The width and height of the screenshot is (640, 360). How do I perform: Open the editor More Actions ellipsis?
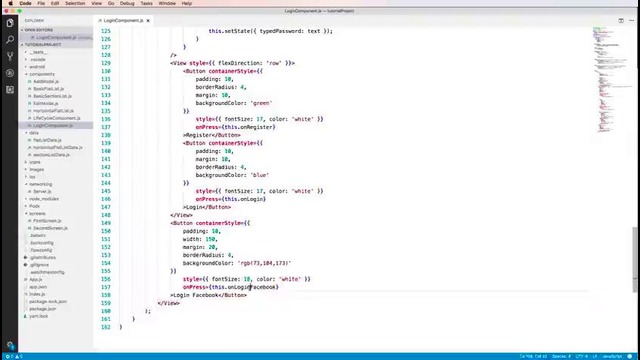tap(631, 20)
